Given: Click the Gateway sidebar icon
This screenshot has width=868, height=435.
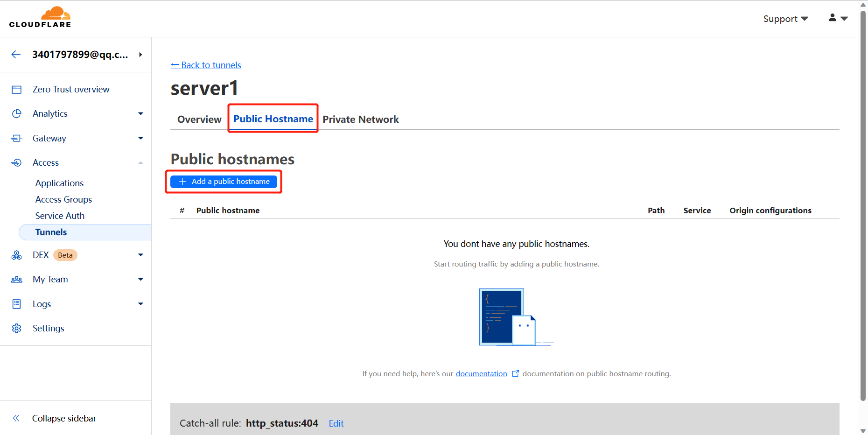Looking at the screenshot, I should [x=17, y=138].
